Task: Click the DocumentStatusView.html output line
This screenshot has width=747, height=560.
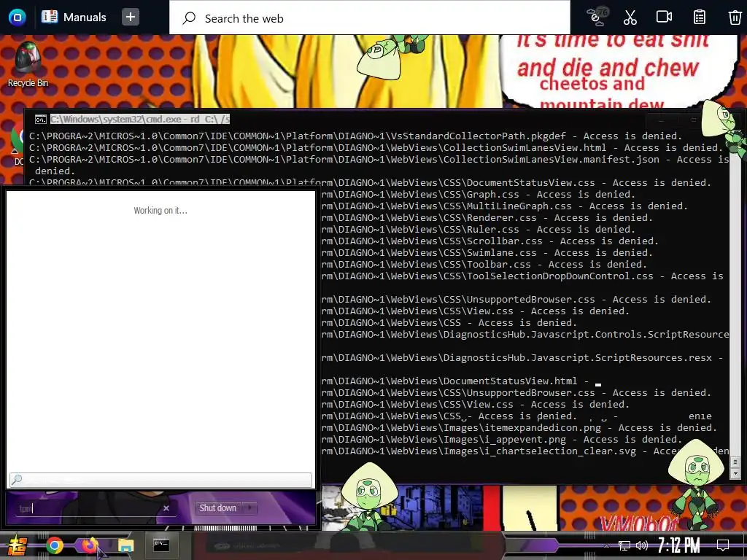Action: click(x=455, y=381)
